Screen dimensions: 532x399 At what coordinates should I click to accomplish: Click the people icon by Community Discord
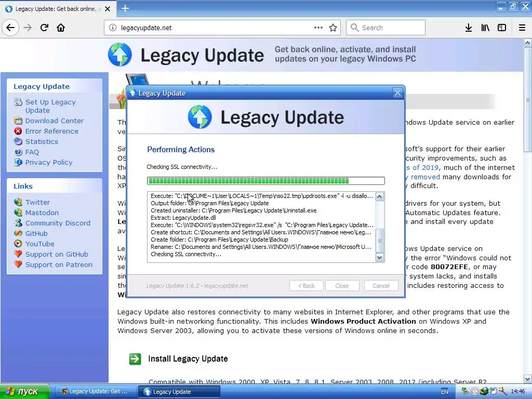[x=18, y=223]
